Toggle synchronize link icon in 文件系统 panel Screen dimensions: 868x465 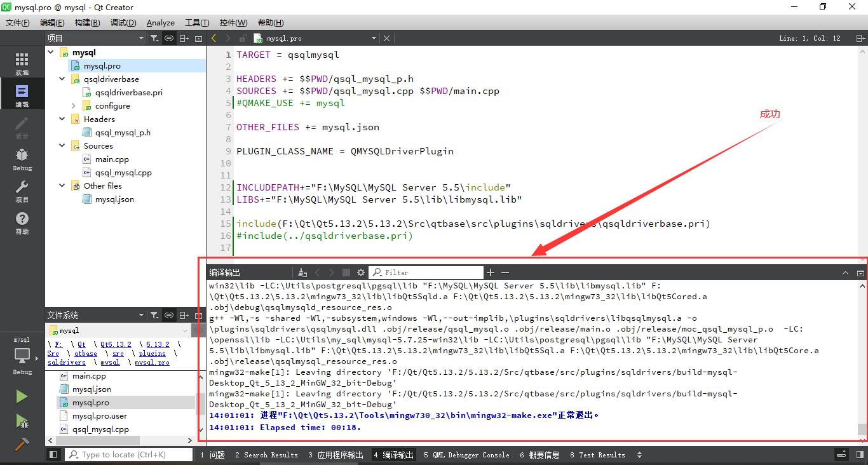pos(169,315)
